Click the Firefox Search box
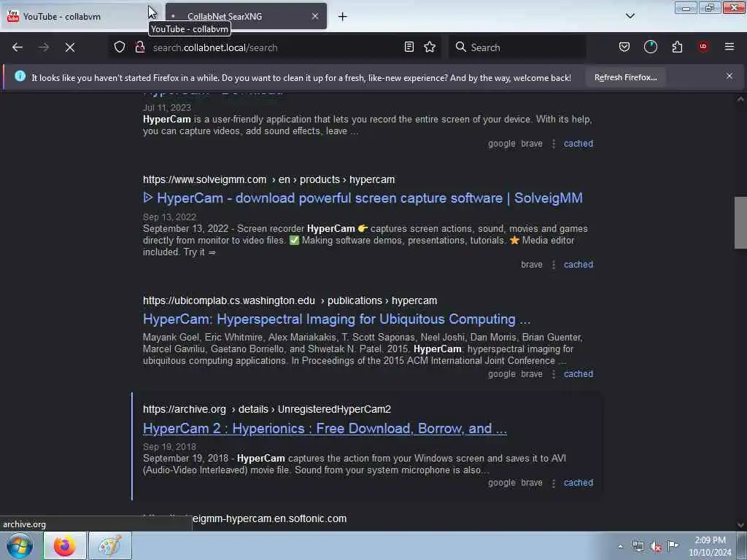This screenshot has width=747, height=560. pos(517,47)
